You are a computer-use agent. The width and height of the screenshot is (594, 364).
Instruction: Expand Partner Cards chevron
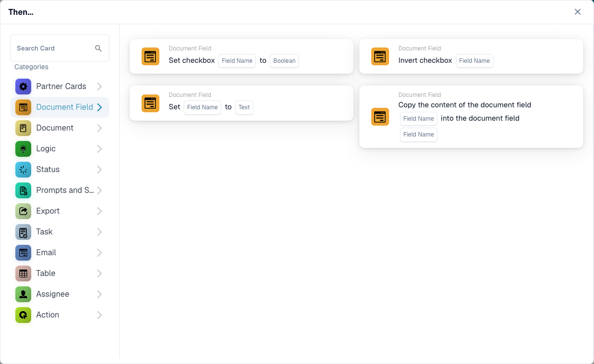tap(99, 87)
